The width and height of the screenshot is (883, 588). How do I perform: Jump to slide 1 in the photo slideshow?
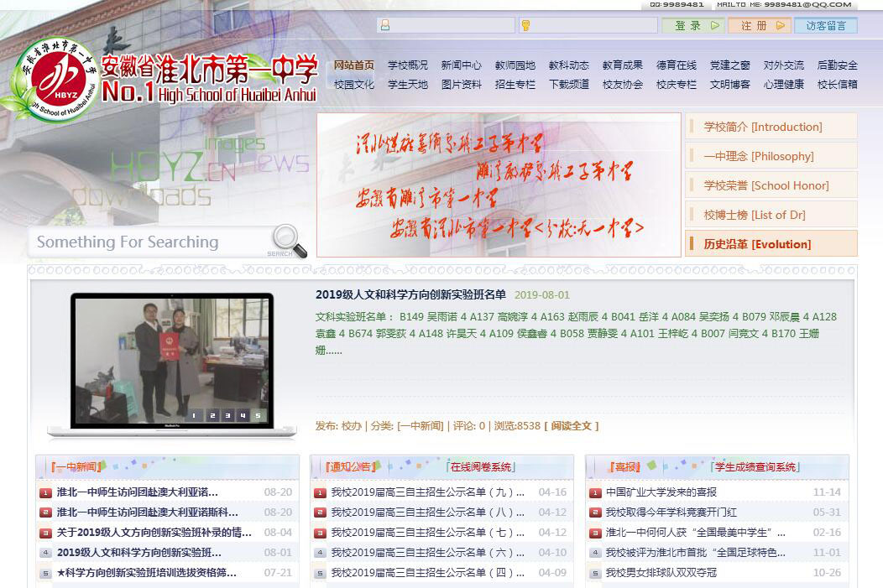tap(195, 415)
